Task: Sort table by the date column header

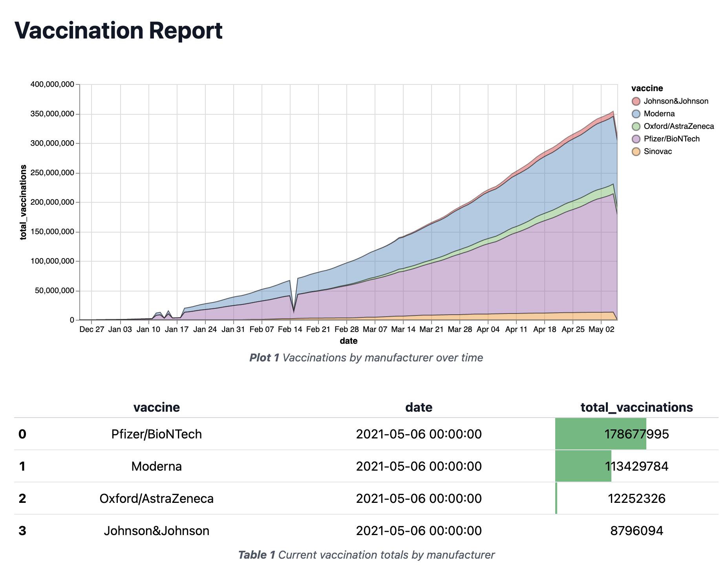Action: point(419,407)
